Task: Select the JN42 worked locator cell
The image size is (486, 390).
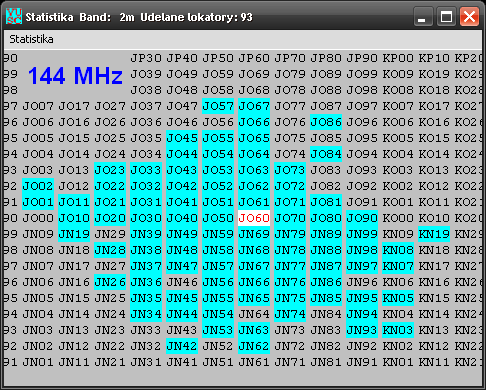Action: pos(182,346)
